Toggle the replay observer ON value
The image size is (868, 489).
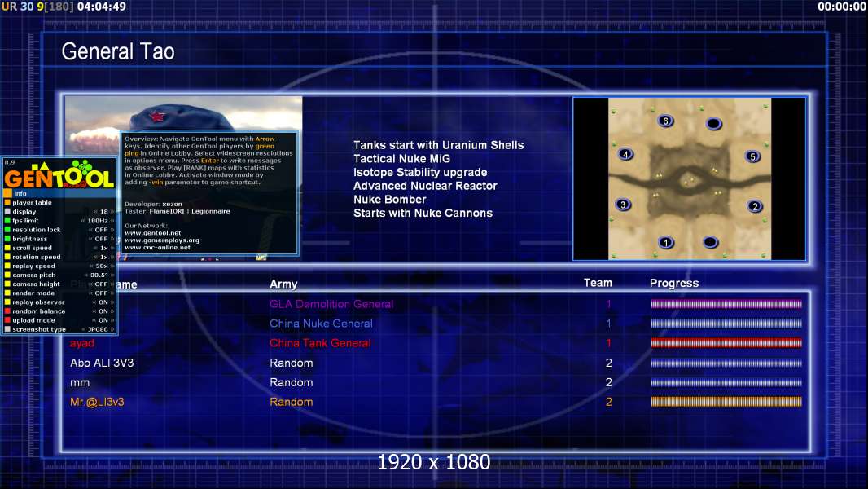(103, 302)
